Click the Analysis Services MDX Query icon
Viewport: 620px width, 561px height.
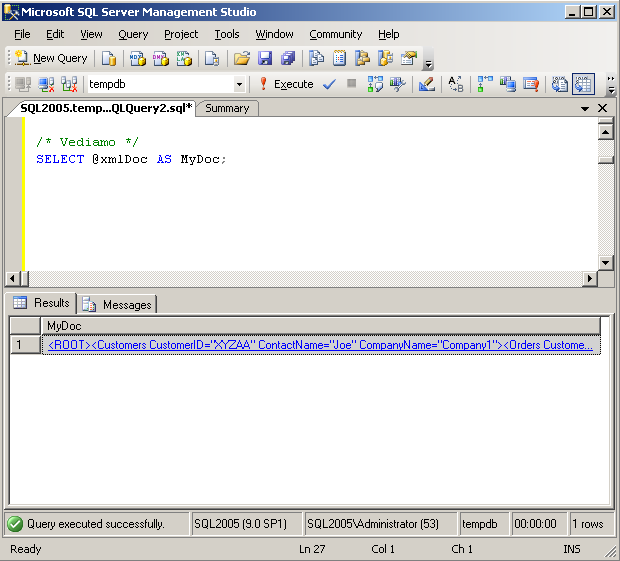[138, 59]
